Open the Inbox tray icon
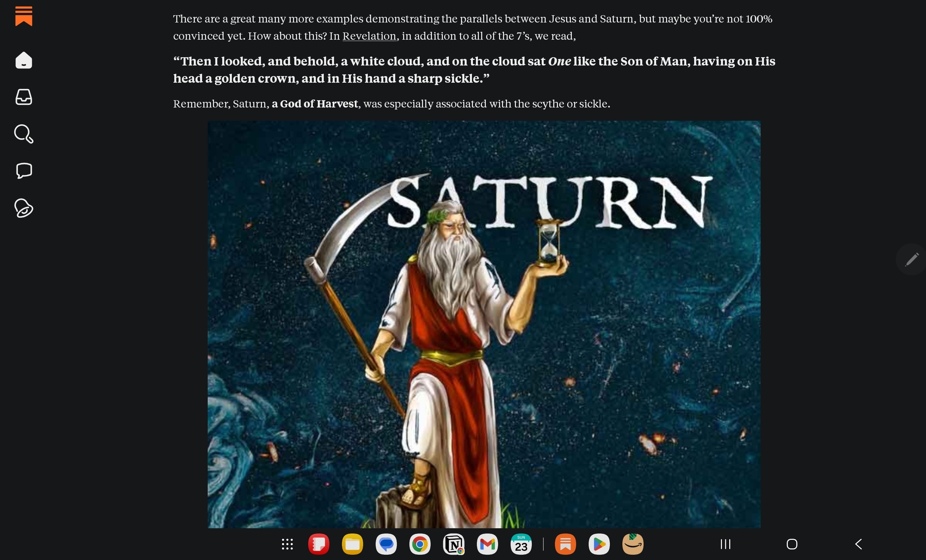926x560 pixels. tap(24, 97)
